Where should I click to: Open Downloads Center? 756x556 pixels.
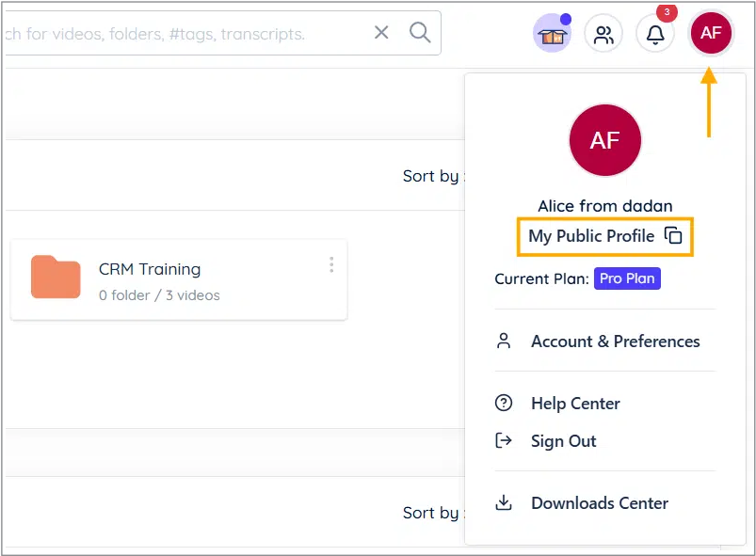[x=600, y=502]
